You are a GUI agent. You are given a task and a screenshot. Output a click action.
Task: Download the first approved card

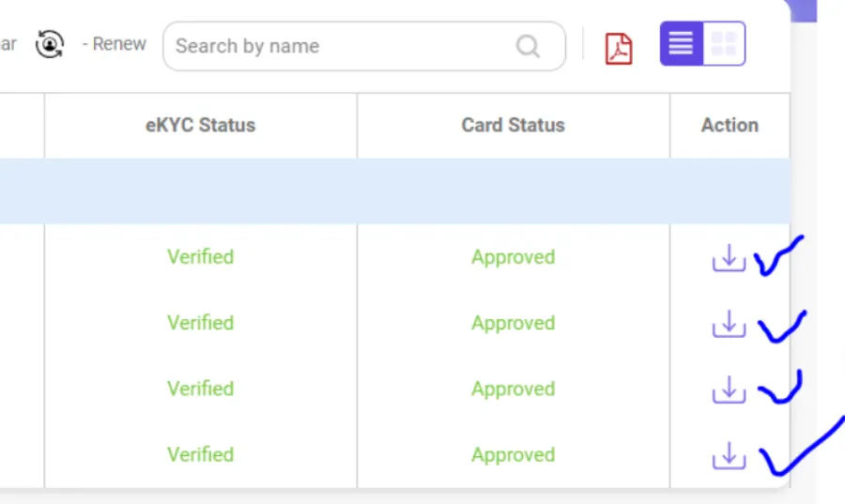[729, 257]
